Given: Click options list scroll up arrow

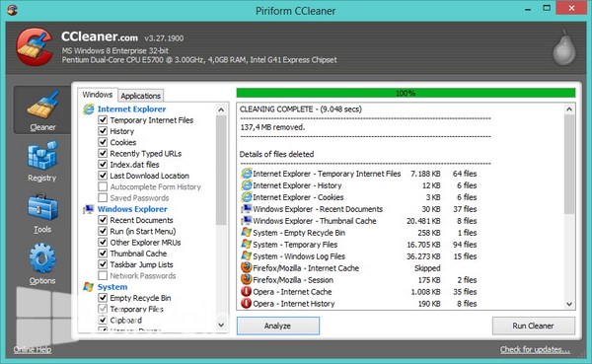Looking at the screenshot, I should [x=221, y=110].
